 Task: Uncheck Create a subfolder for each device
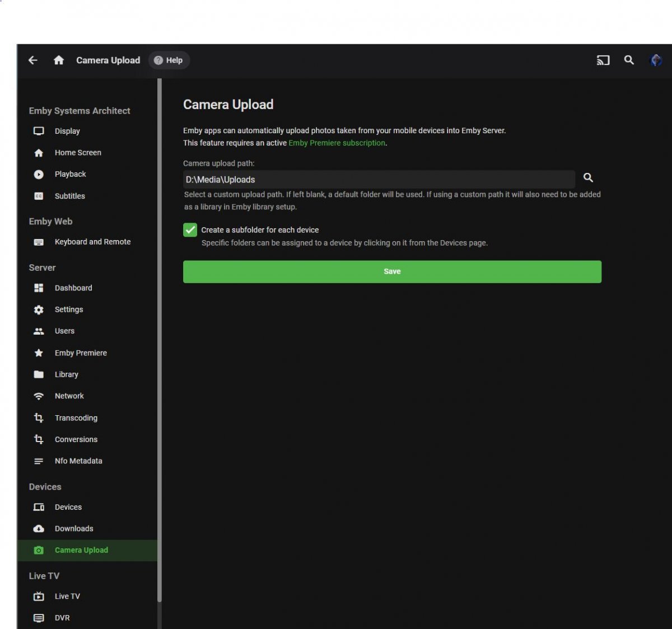(x=190, y=230)
